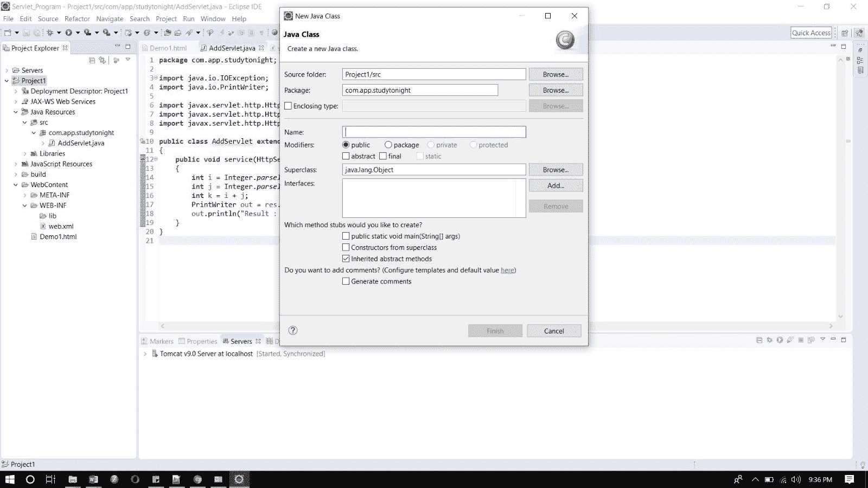Screen dimensions: 868x488
Task: Check public static void main(String[] args) stub
Action: (x=346, y=236)
